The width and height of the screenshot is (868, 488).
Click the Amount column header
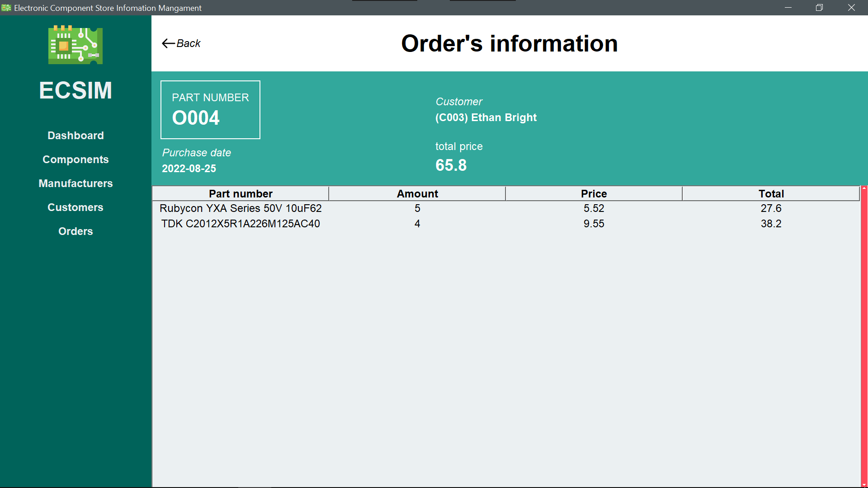point(417,194)
